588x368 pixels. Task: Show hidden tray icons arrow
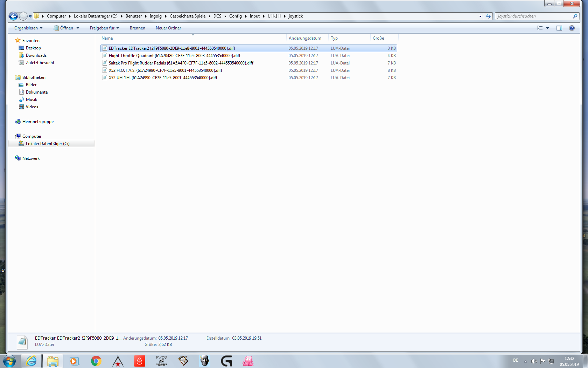coord(525,361)
